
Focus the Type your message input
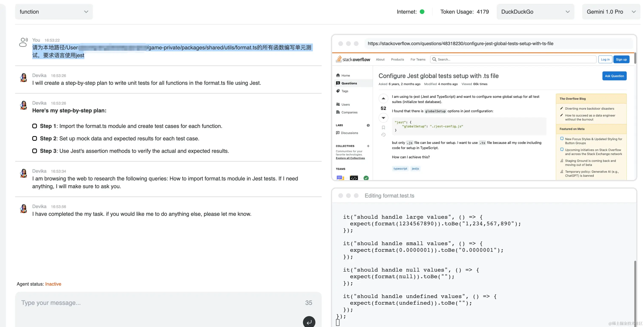(x=160, y=303)
